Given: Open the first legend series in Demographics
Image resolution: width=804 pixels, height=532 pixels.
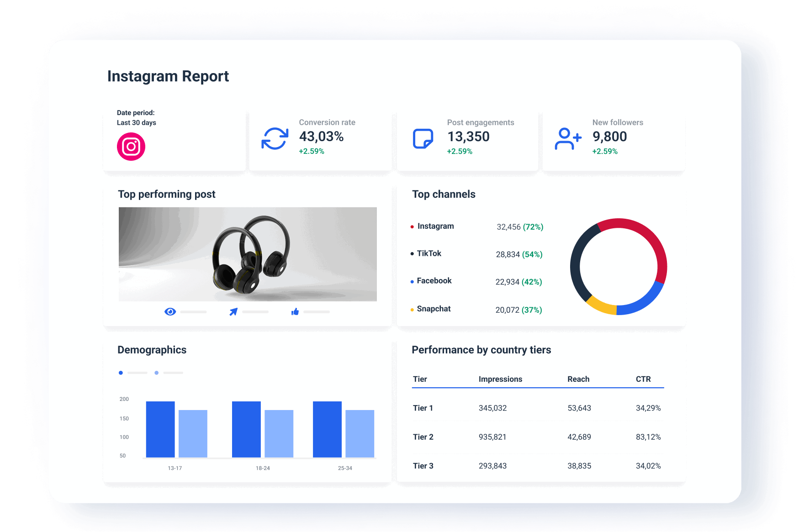Looking at the screenshot, I should [x=121, y=373].
